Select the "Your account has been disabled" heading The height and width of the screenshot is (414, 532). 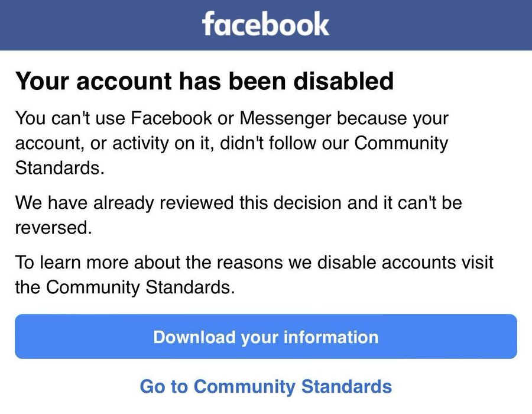pyautogui.click(x=205, y=81)
